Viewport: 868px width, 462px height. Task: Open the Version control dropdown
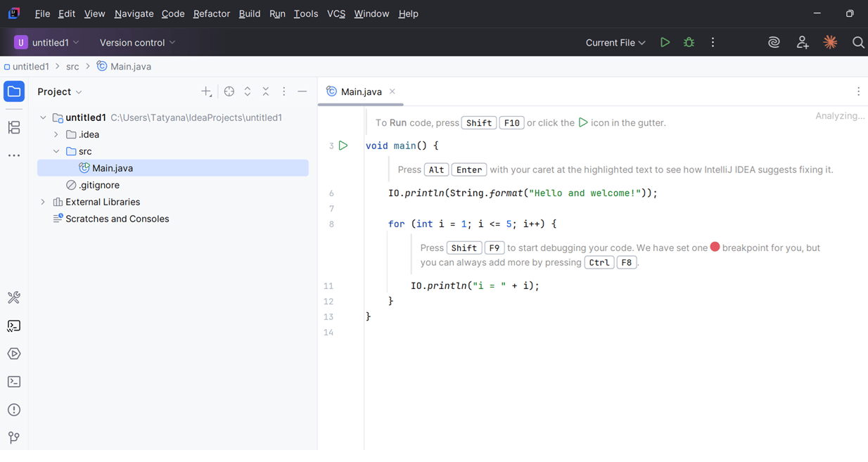[x=137, y=42]
